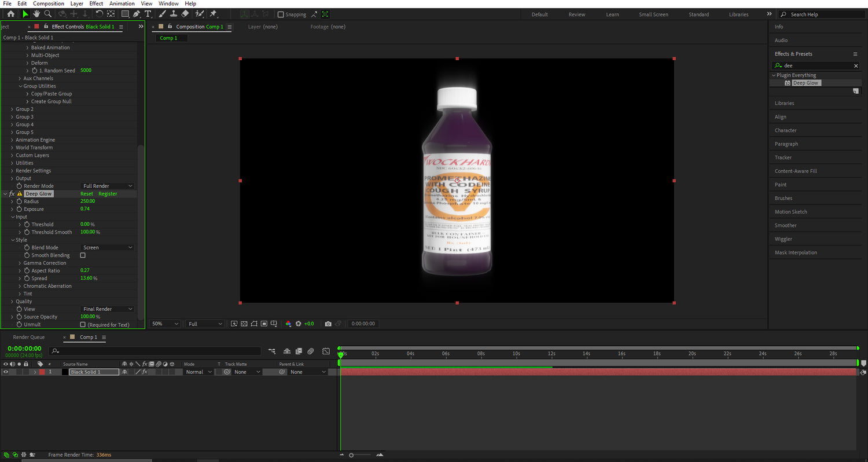868x462 pixels.
Task: Open the 50% magnification dropdown
Action: point(165,324)
